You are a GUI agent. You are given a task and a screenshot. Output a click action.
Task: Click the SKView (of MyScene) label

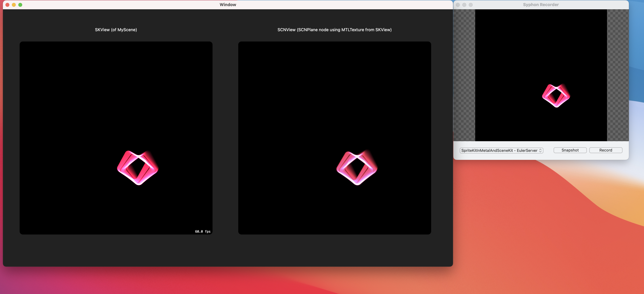116,30
